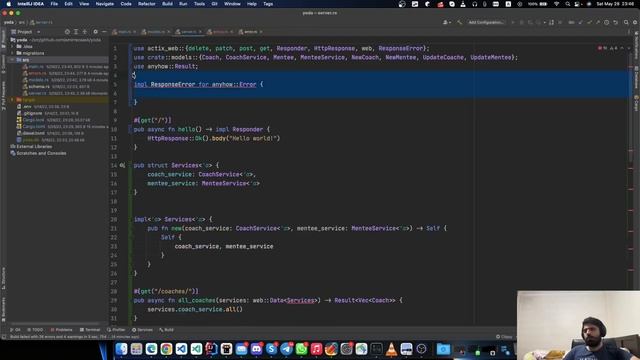Click the Structure sidebar tab

[x=3, y=278]
